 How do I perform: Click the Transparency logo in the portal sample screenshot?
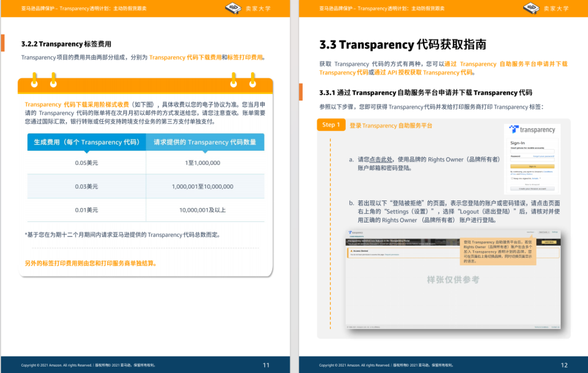tap(356, 232)
